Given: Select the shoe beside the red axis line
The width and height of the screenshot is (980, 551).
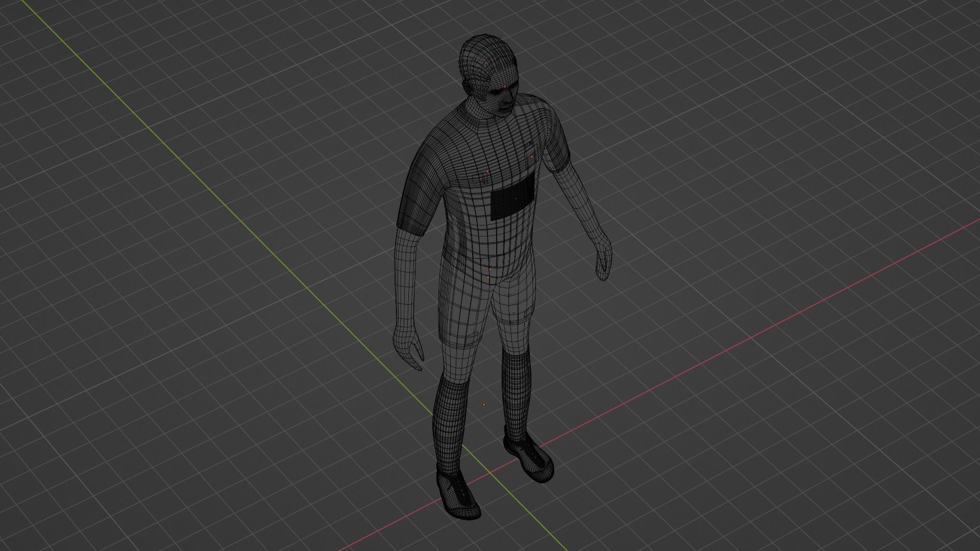Looking at the screenshot, I should coord(528,455).
